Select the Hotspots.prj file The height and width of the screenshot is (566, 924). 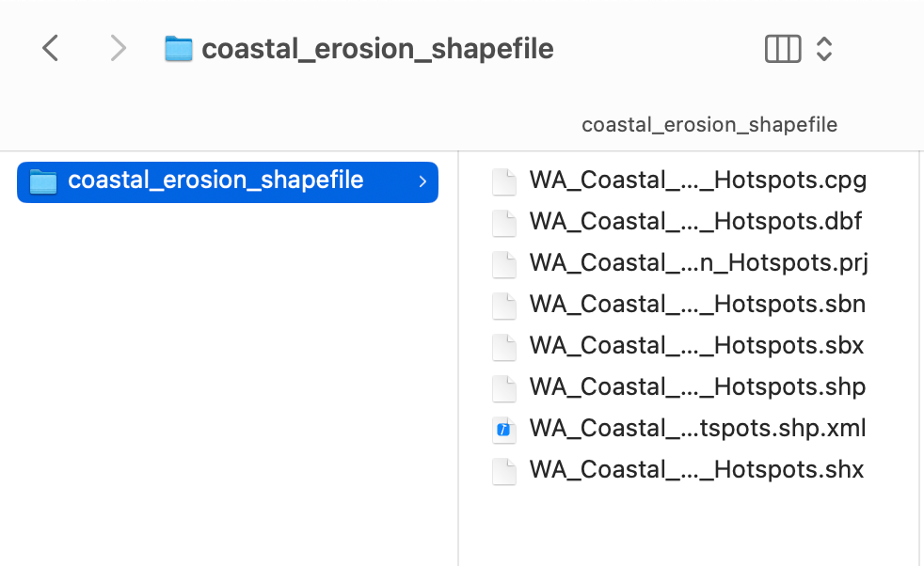coord(697,263)
